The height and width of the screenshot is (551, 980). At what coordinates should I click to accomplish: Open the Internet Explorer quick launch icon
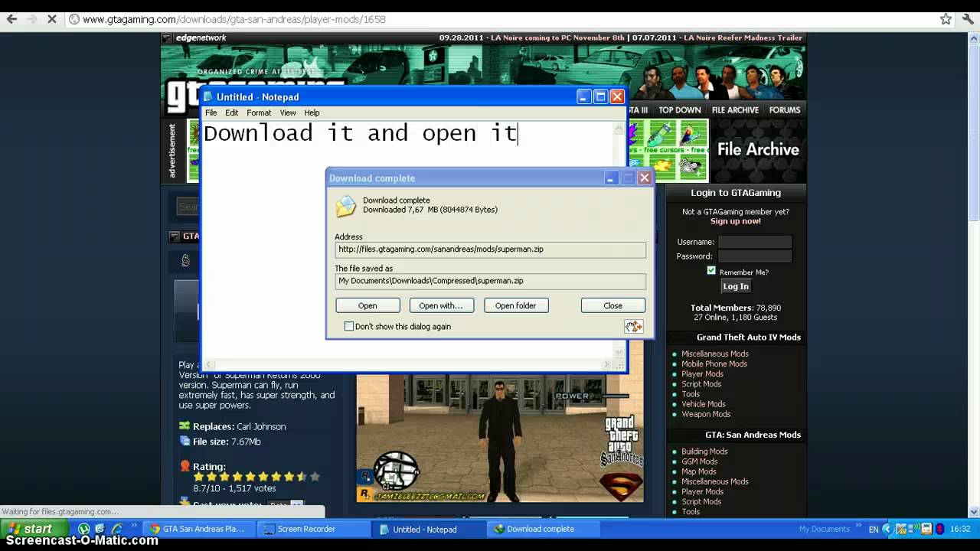[x=116, y=529]
